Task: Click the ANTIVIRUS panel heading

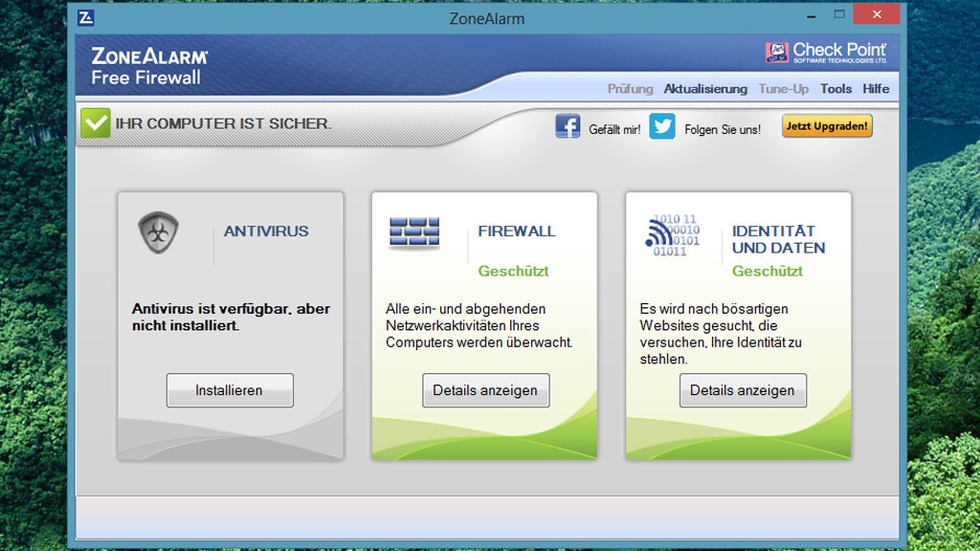Action: [x=266, y=231]
